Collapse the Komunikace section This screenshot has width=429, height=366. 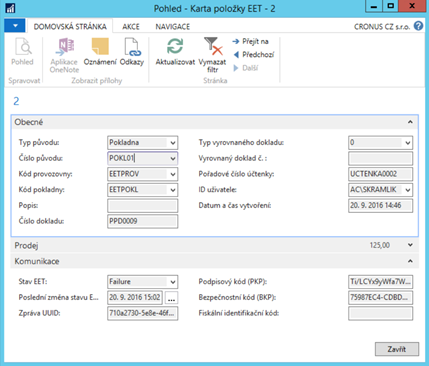410,261
